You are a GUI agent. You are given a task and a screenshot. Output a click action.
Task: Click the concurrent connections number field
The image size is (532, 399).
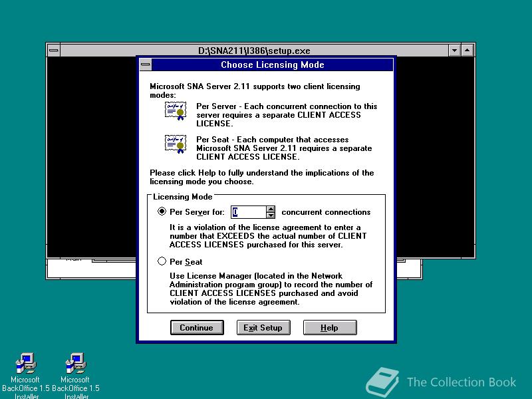pyautogui.click(x=249, y=212)
